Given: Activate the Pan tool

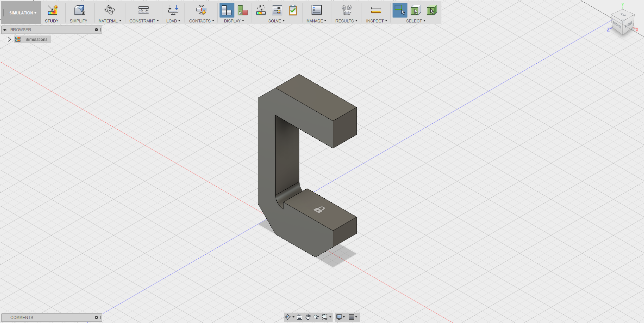Looking at the screenshot, I should click(308, 317).
